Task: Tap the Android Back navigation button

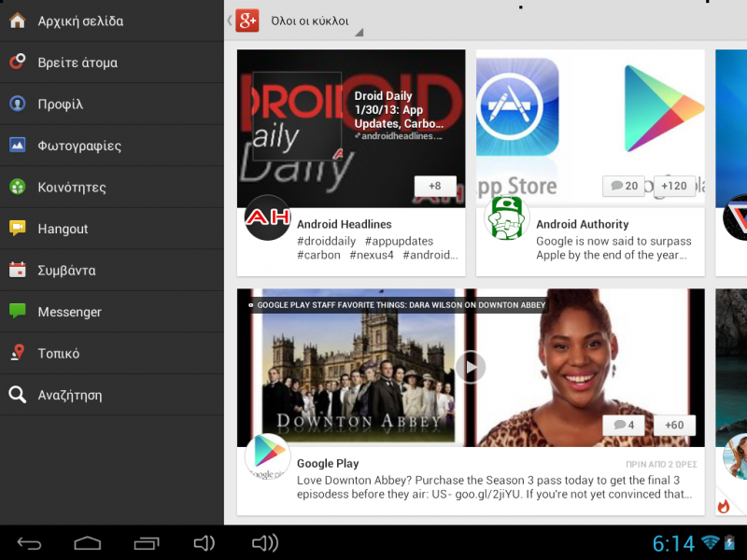Action: (x=30, y=543)
